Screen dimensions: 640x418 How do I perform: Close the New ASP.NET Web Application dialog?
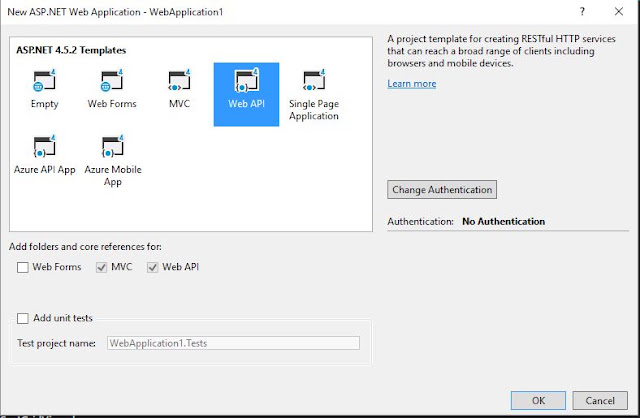[x=619, y=11]
